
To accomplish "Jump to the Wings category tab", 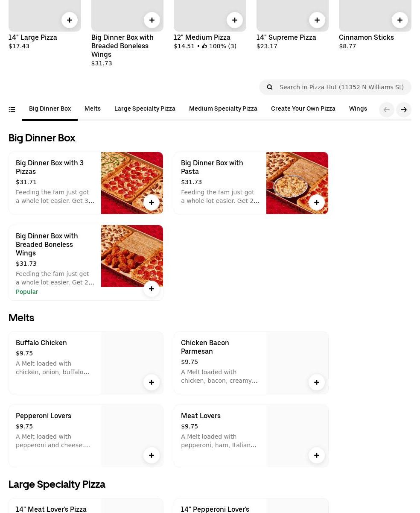I will 358,108.
